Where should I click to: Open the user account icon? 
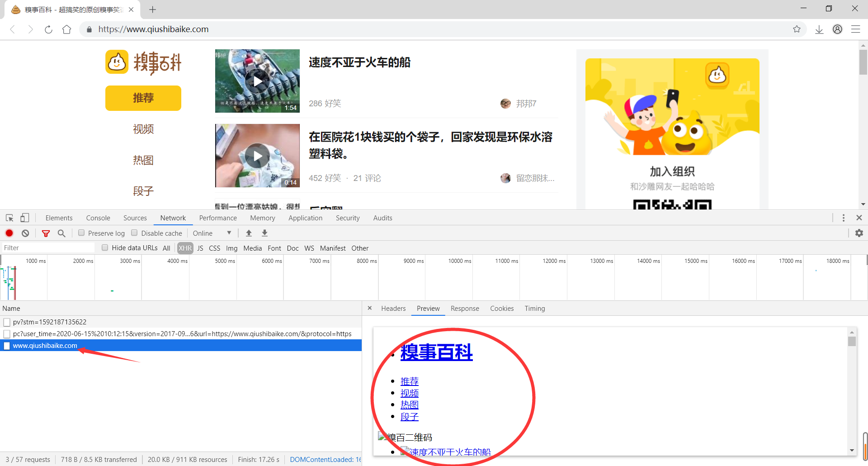(x=837, y=29)
